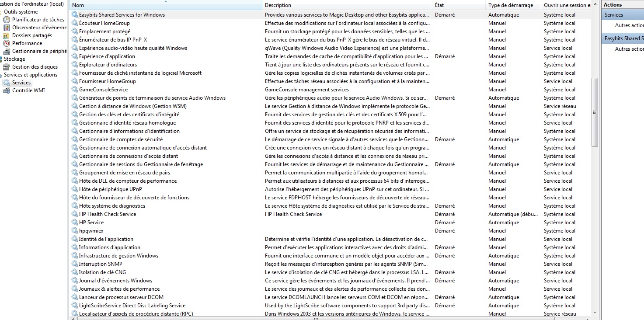
Task: Select Gestion à distance de Windows (Gestion WSM)
Action: 133,106
